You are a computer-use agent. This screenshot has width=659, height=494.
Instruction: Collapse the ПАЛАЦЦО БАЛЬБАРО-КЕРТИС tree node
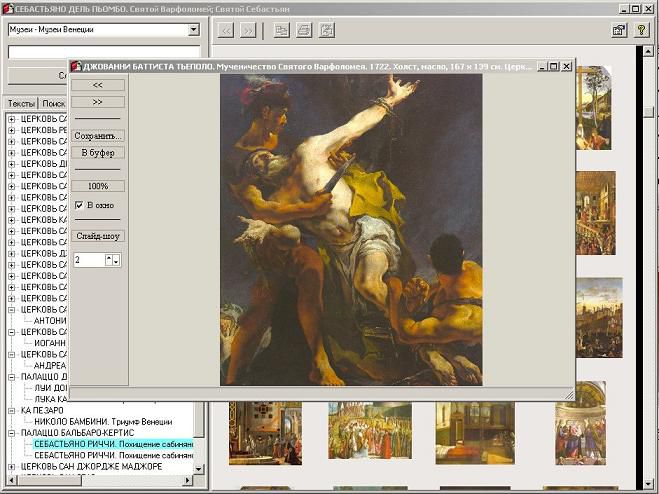coord(11,432)
